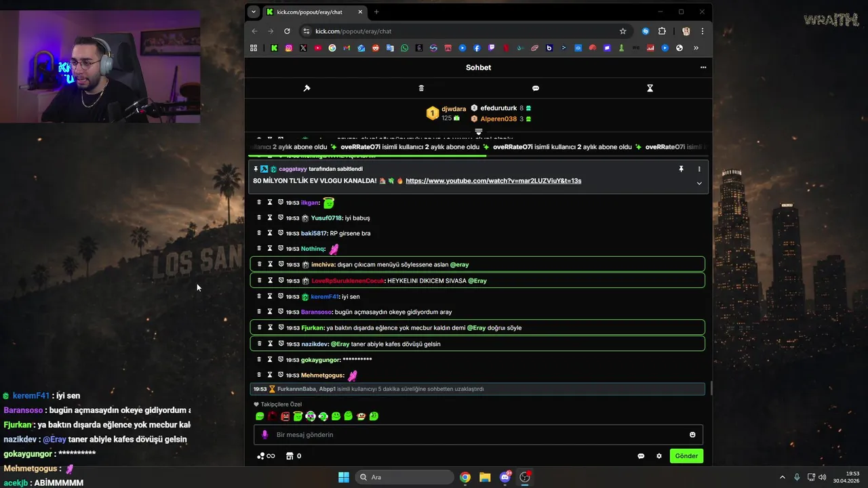Click the chat scrollbar thumb
868x488 pixels.
711,388
